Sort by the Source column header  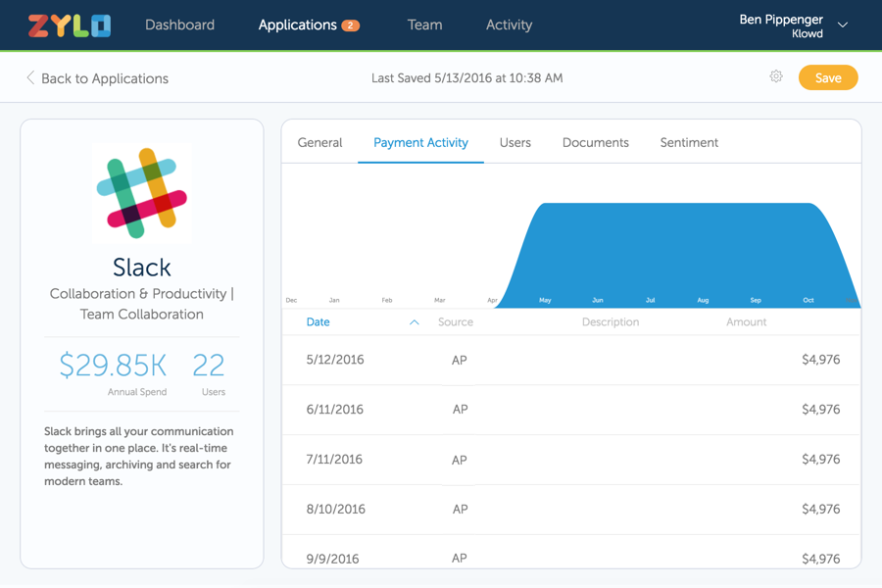coord(456,322)
